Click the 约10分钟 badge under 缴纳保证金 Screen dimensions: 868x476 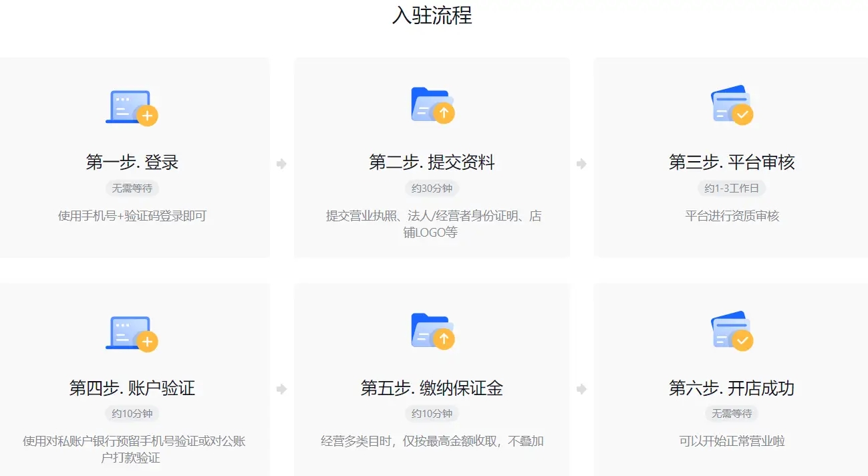pos(432,414)
